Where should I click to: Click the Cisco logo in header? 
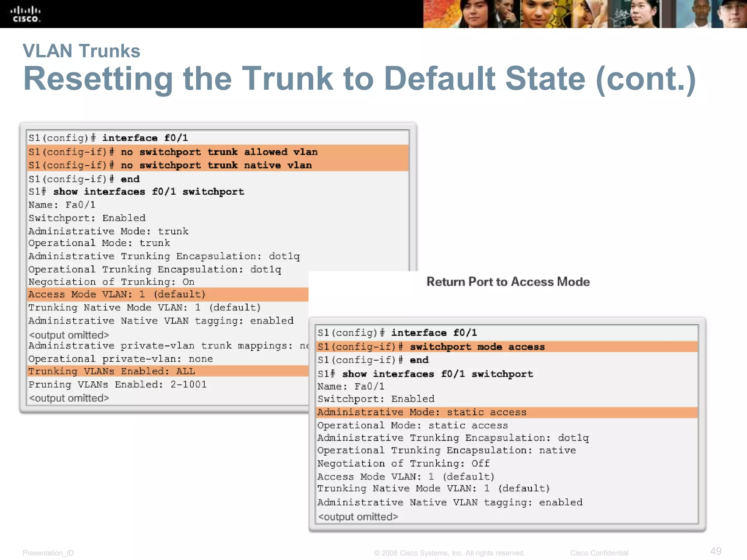click(25, 14)
